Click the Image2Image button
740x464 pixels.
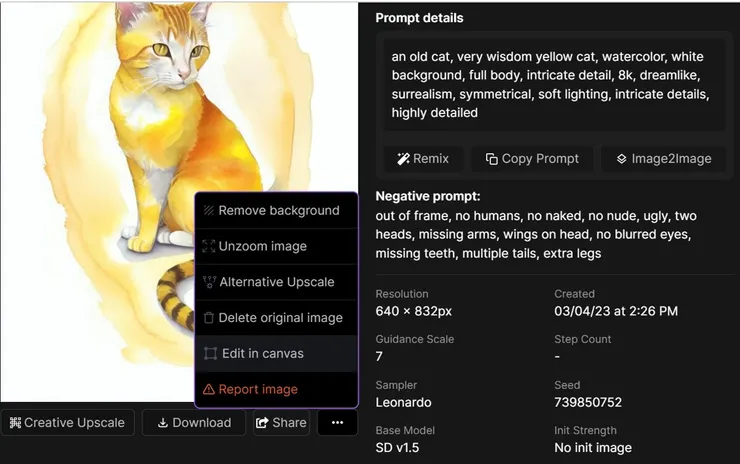[662, 159]
